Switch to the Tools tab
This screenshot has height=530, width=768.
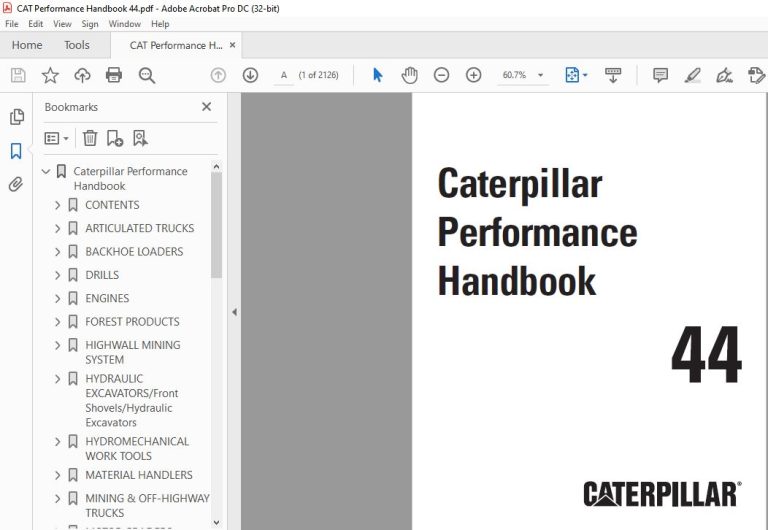77,45
